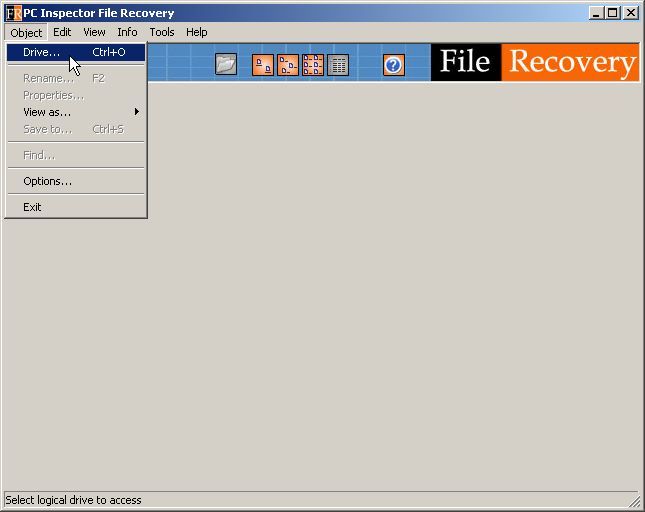Screen dimensions: 645x512
Task: Switch to details view toolbar button
Action: [338, 65]
